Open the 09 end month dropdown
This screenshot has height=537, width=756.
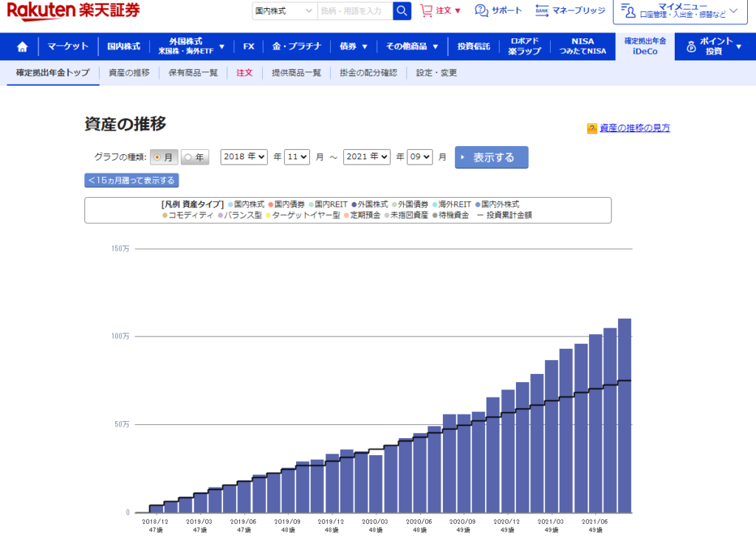click(419, 157)
